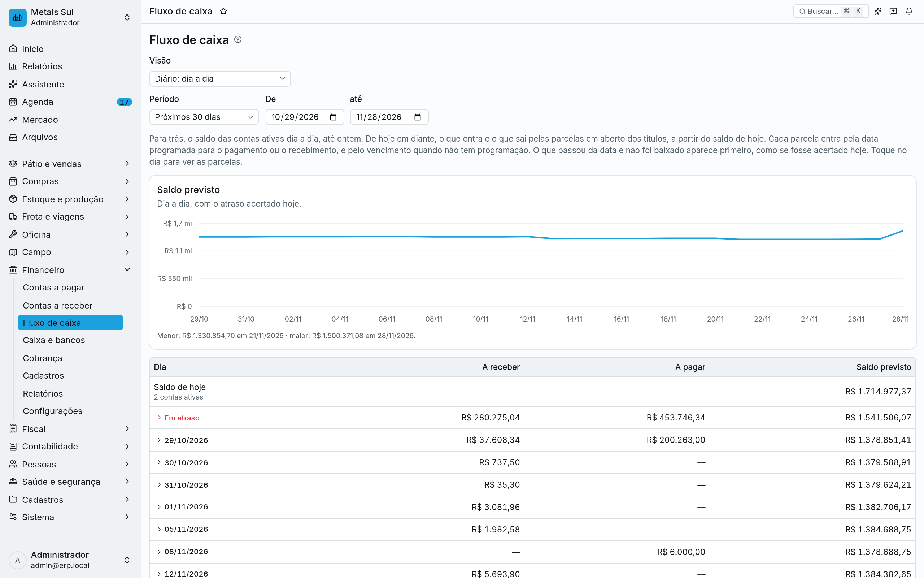Open the calendar picker for the De date
The width and height of the screenshot is (924, 578).
pos(333,117)
